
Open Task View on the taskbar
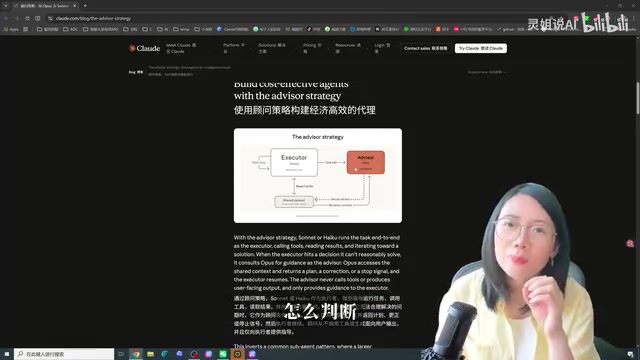(121, 354)
